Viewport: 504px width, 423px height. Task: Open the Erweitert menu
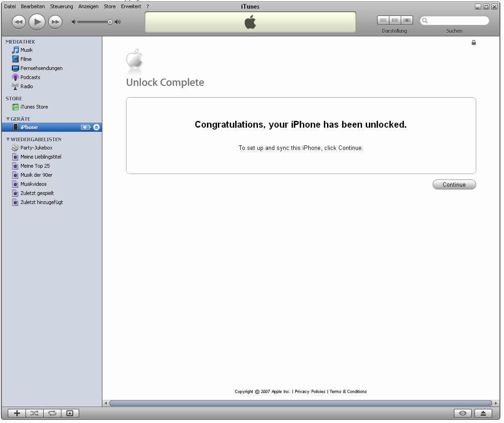pyautogui.click(x=131, y=6)
